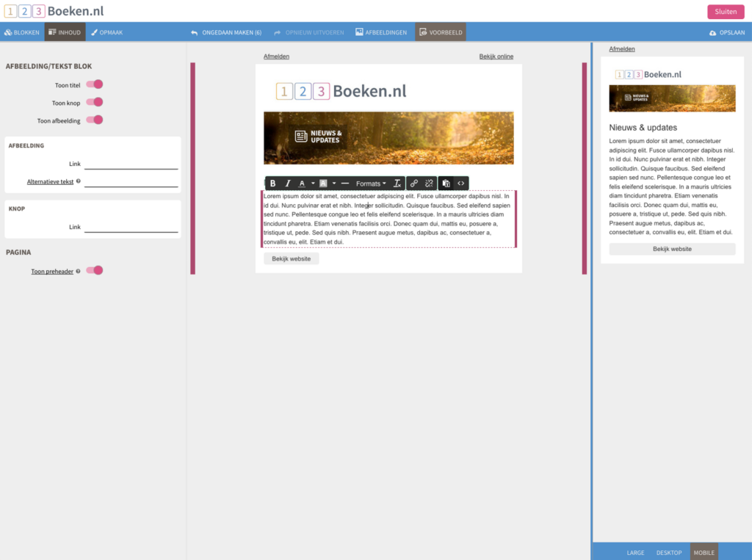The width and height of the screenshot is (752, 560).
Task: Toggle the Toon knop switch
Action: [x=95, y=102]
